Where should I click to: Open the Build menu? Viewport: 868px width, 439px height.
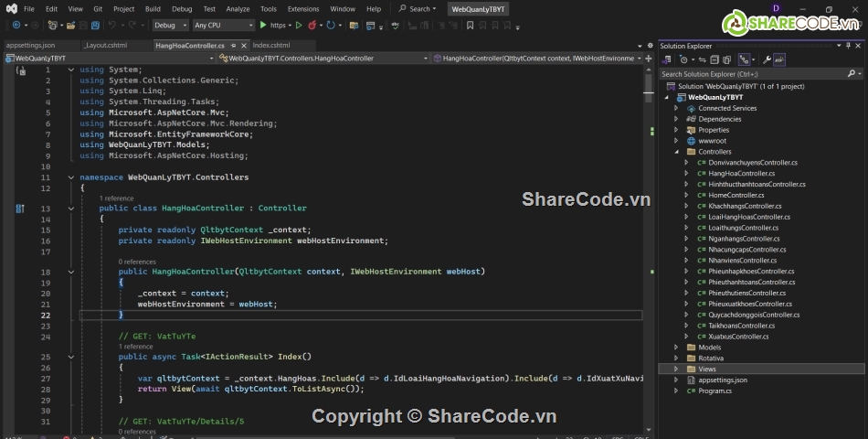click(x=153, y=9)
